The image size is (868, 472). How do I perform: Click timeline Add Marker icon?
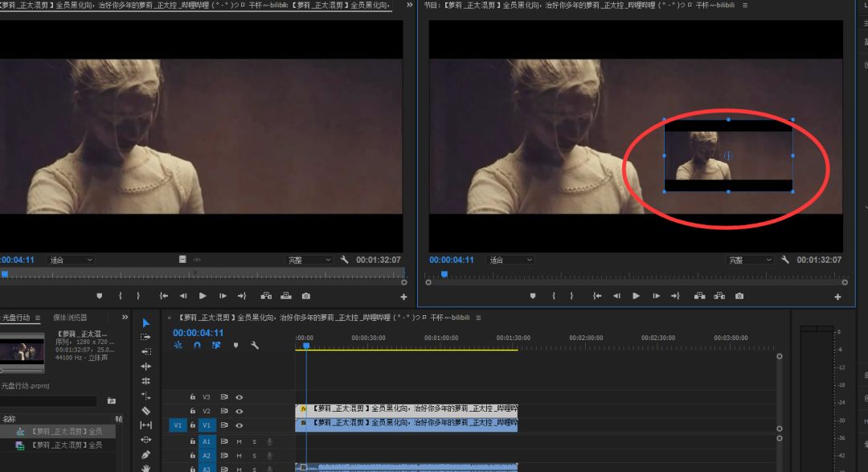pos(235,345)
